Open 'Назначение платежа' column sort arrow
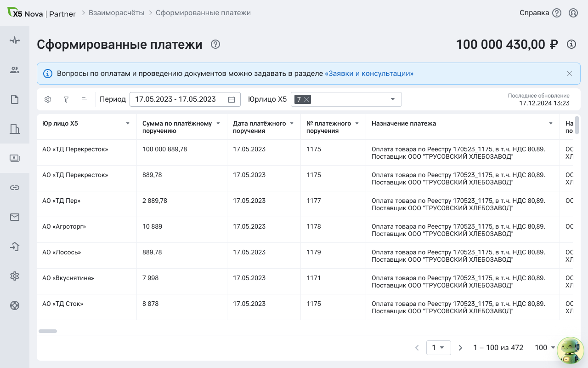This screenshot has height=368, width=588. 551,123
